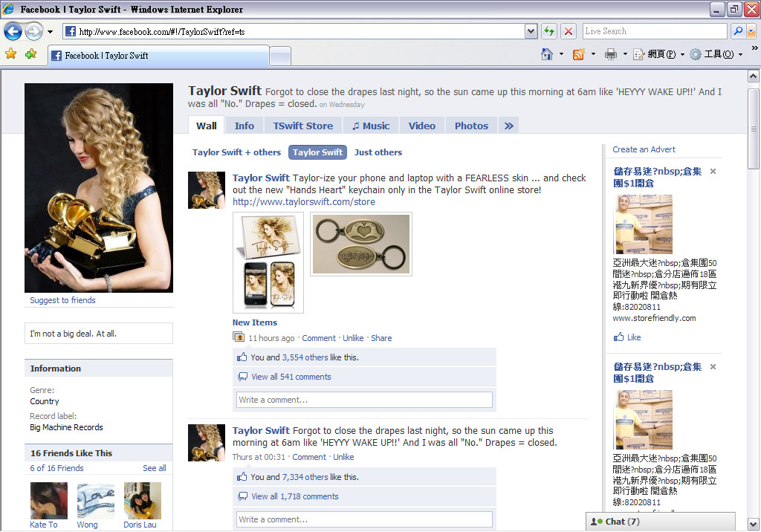Image resolution: width=761 pixels, height=532 pixels.
Task: Filter wall by Taylor Swift + others
Action: [x=236, y=152]
